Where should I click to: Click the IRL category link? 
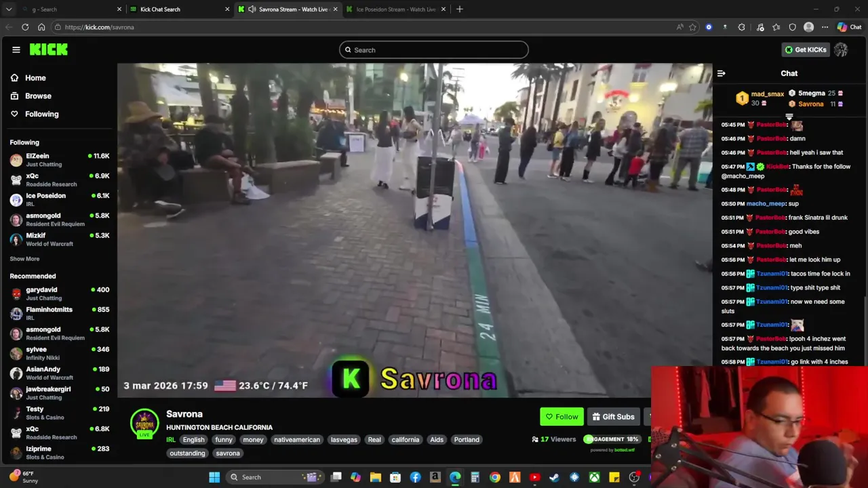point(171,440)
